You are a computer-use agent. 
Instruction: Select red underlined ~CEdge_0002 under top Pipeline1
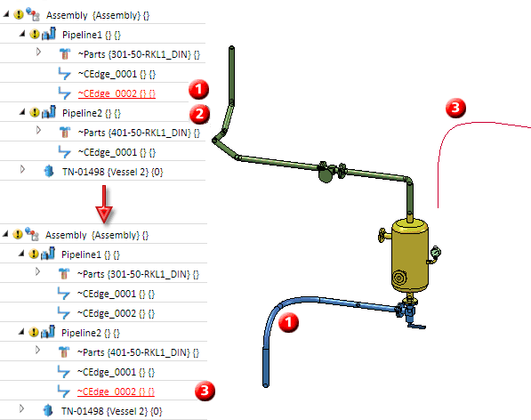click(117, 93)
